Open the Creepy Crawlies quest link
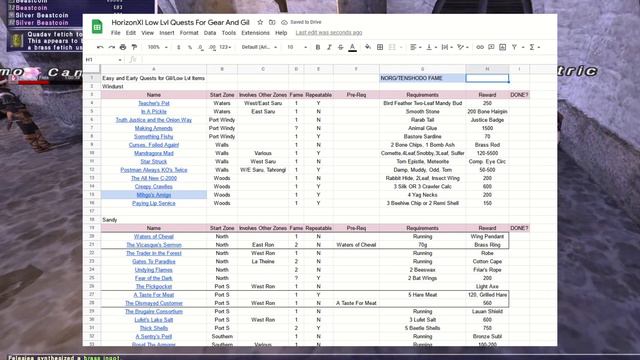Viewport: 640px width, 360px height. [x=153, y=187]
